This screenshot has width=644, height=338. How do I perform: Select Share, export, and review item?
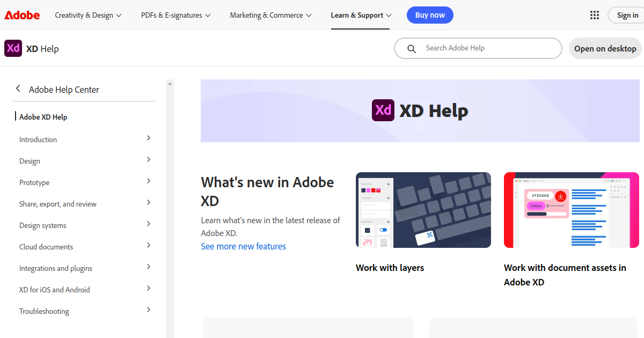point(58,204)
